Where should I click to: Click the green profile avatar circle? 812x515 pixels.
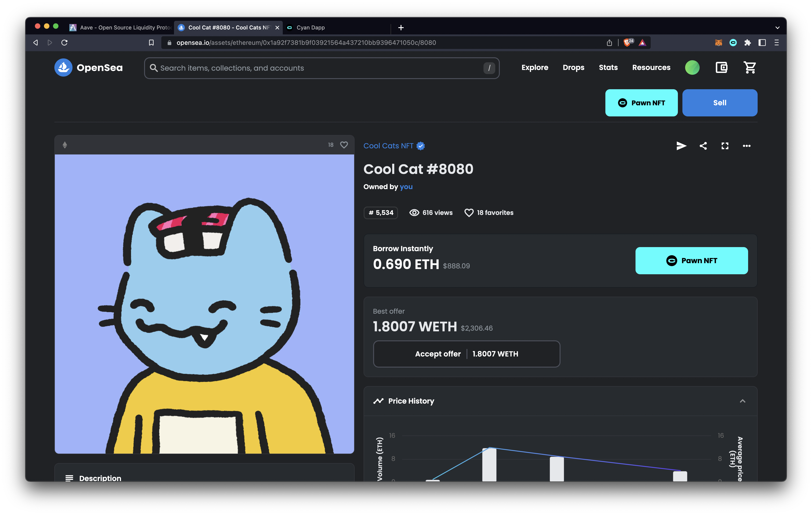coord(692,68)
